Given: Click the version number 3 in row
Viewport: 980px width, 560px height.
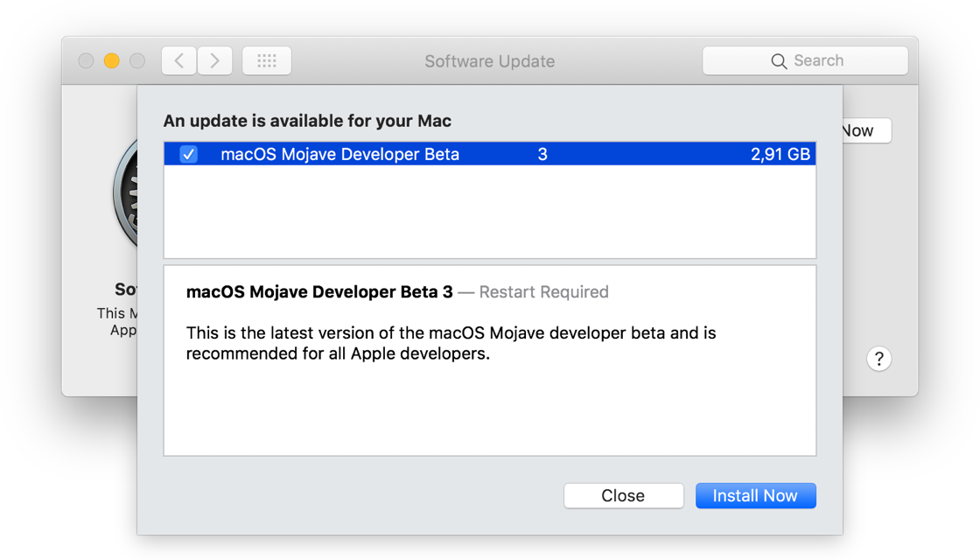Looking at the screenshot, I should pyautogui.click(x=542, y=154).
